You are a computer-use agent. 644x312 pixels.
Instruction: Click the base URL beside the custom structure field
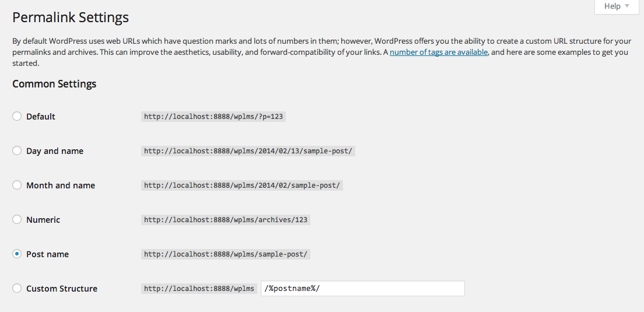coord(199,289)
